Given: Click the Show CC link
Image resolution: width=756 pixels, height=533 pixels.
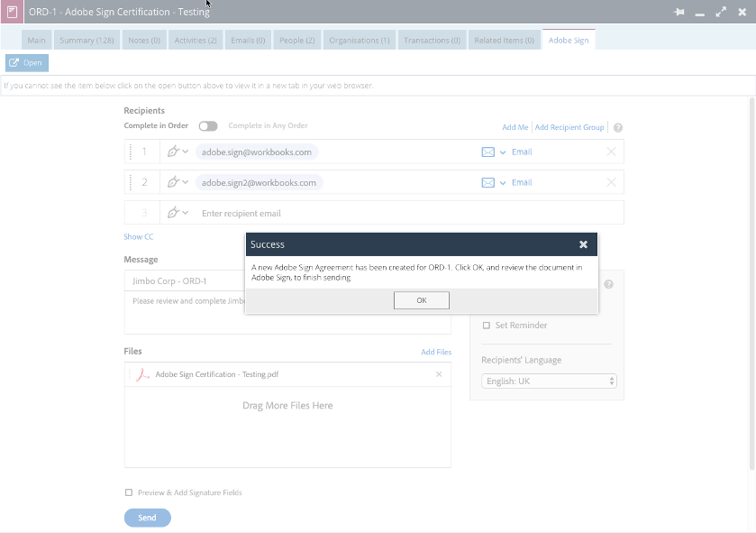Looking at the screenshot, I should (139, 237).
